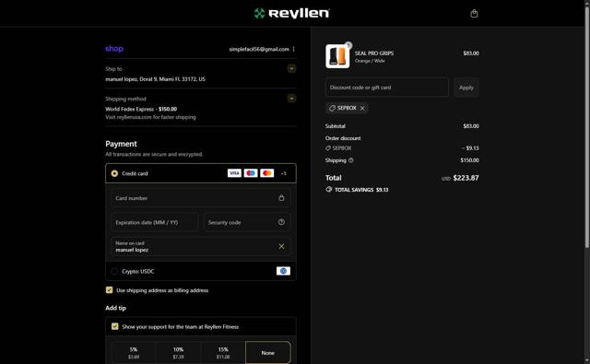Click the lock icon in card number field
Image resolution: width=590 pixels, height=364 pixels.
click(x=281, y=198)
